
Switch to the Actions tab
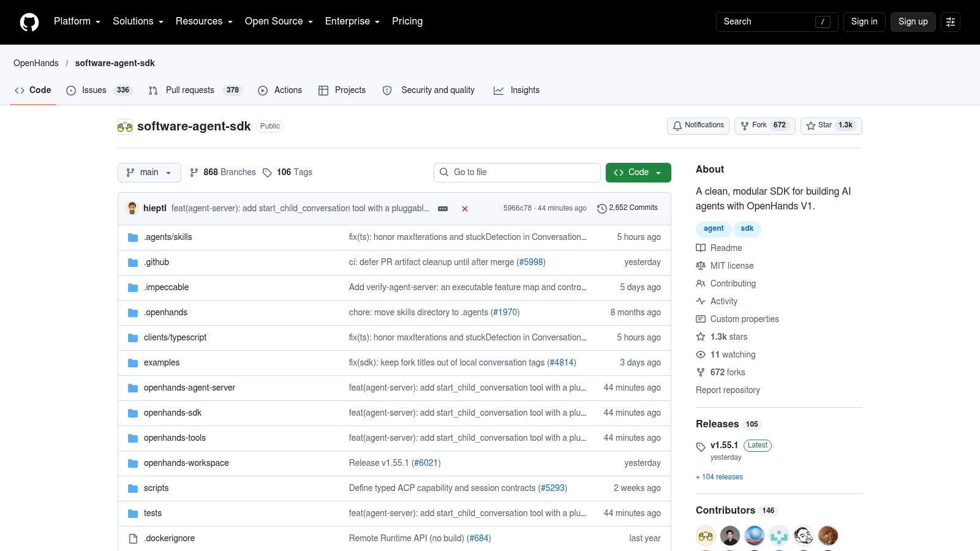[x=280, y=90]
